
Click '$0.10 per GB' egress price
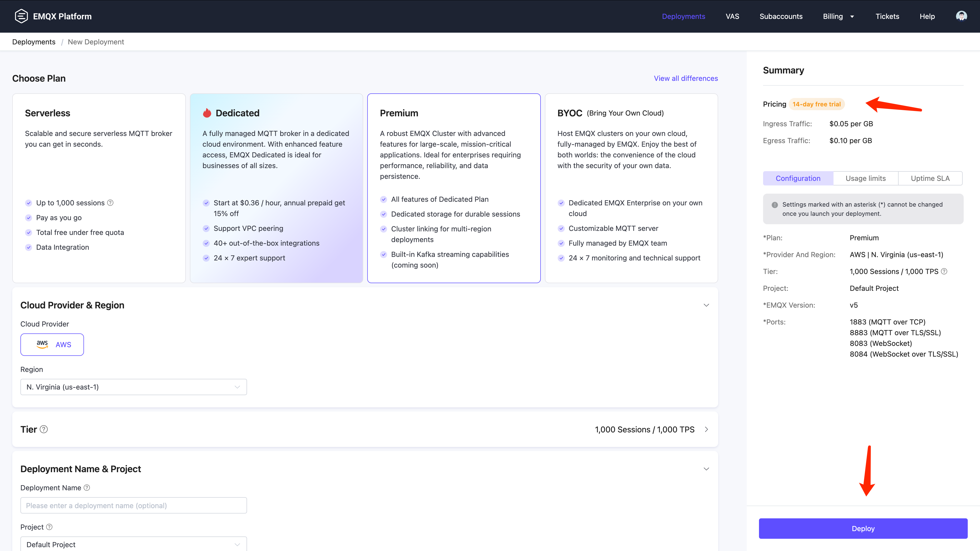coord(851,141)
